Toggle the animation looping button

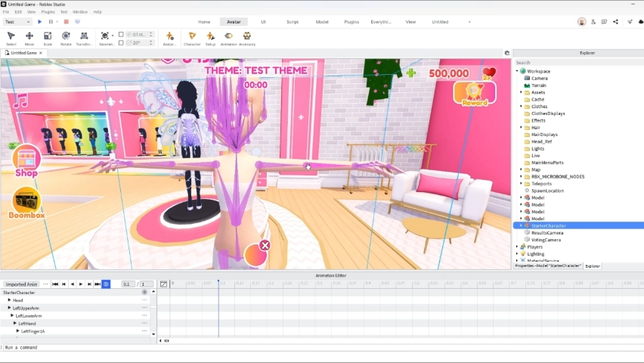coord(106,284)
